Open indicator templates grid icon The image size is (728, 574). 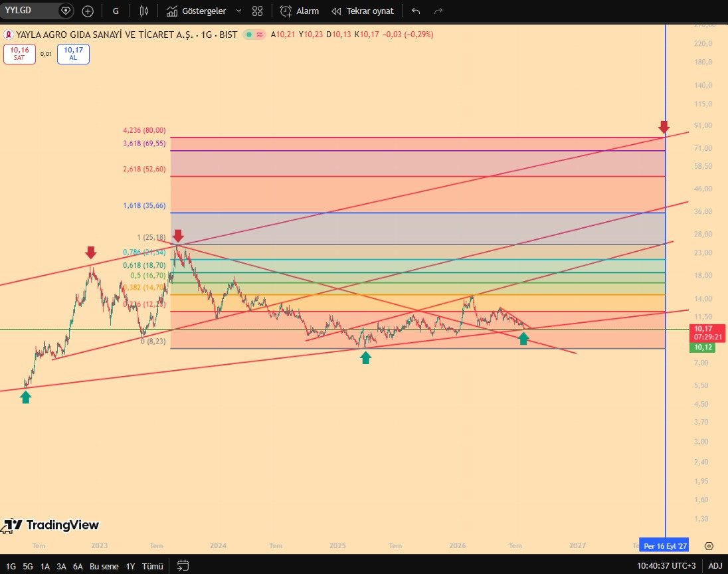[257, 11]
